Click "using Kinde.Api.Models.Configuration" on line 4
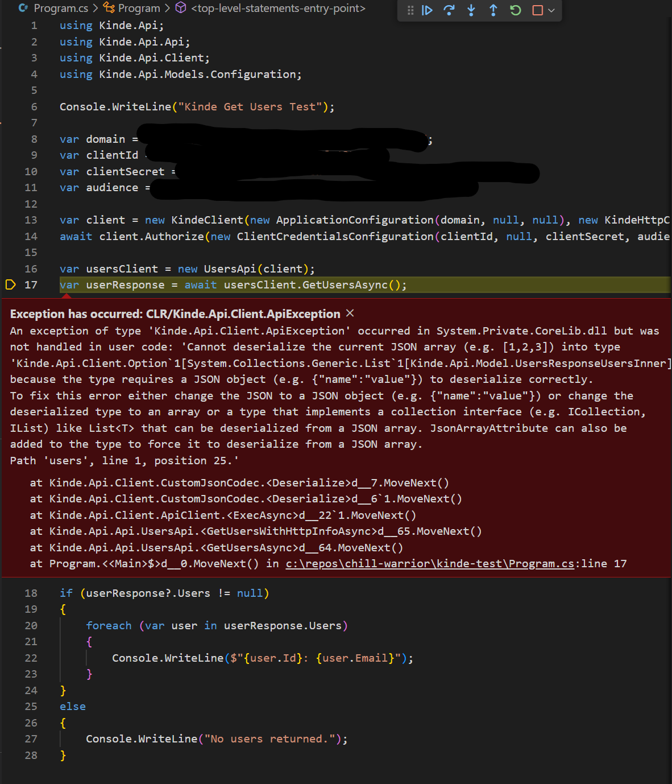 181,75
